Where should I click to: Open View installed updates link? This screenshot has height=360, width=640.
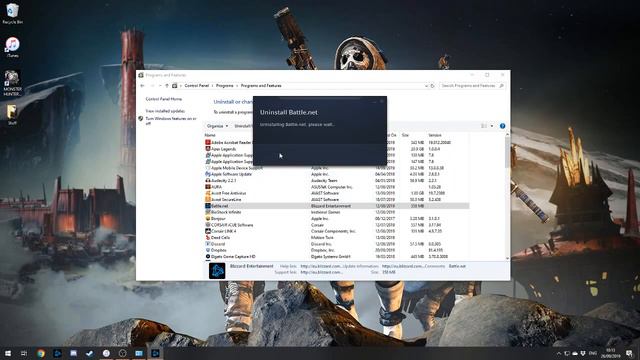(165, 111)
